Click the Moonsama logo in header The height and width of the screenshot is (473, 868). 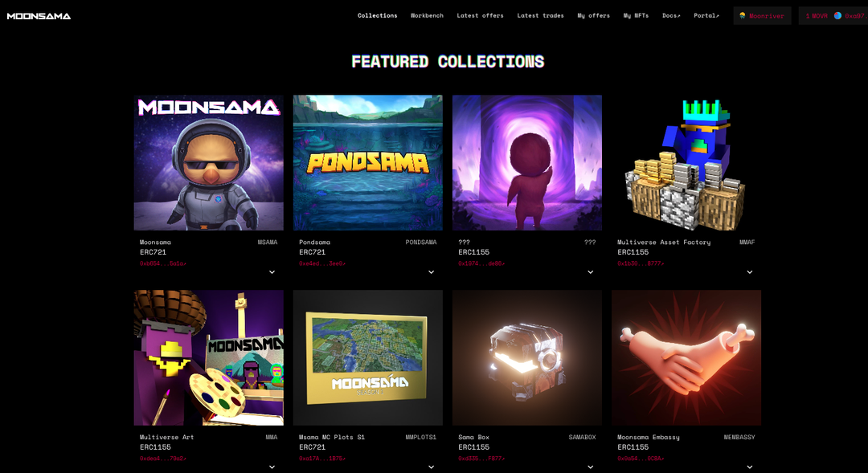39,16
